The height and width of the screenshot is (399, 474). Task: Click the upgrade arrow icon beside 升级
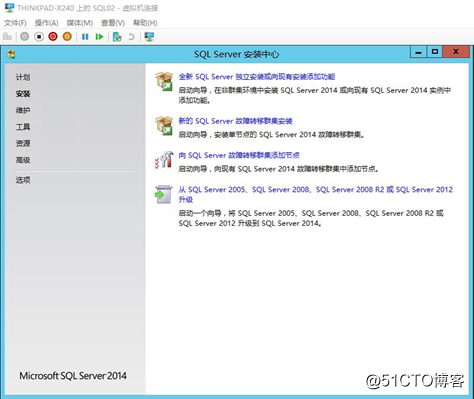click(x=164, y=194)
